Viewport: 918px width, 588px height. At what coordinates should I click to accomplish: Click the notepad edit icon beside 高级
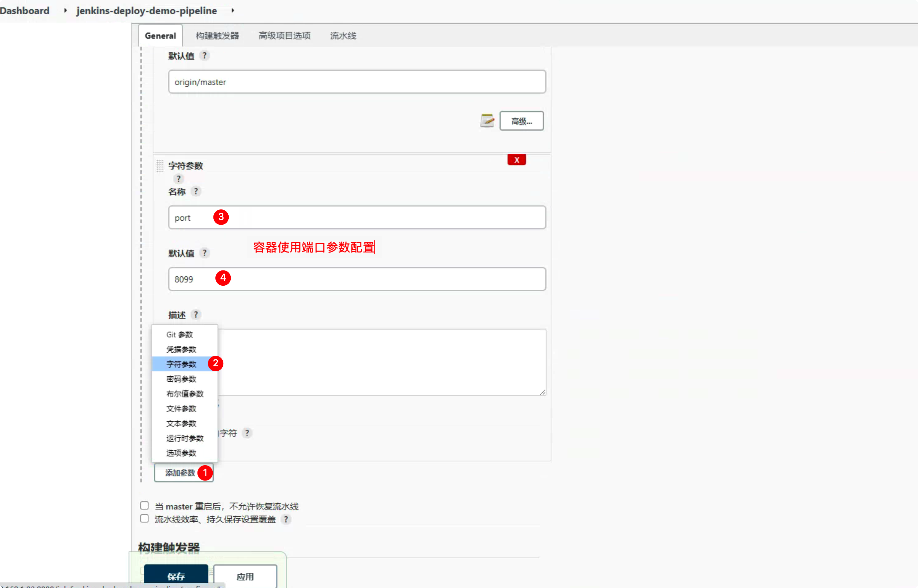coord(487,121)
